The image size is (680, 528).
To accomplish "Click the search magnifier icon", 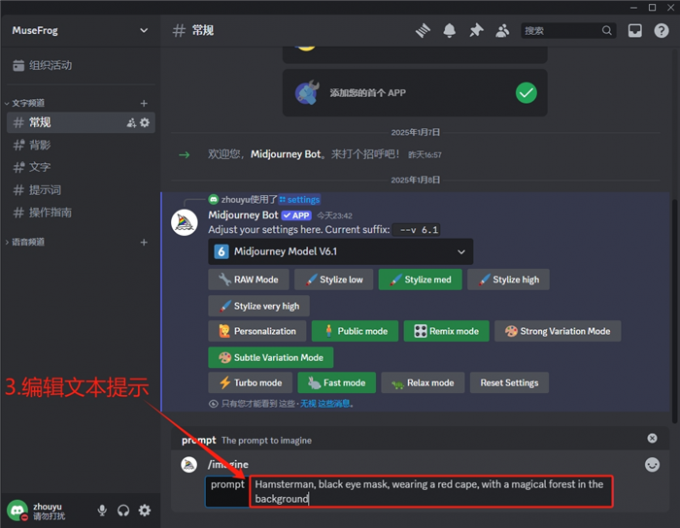I will pos(607,30).
